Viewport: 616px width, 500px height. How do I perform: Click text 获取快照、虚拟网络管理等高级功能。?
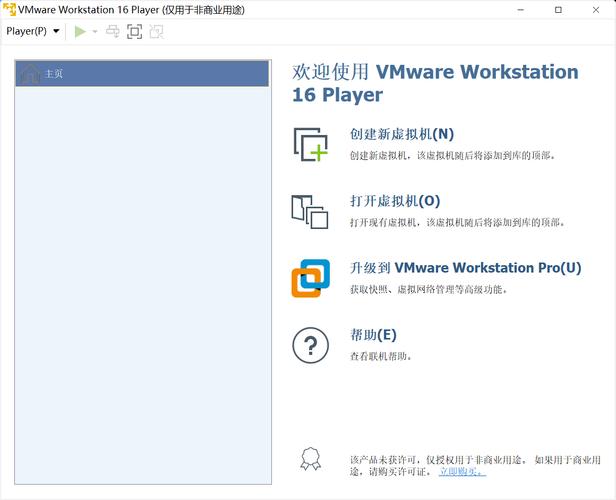click(x=429, y=289)
